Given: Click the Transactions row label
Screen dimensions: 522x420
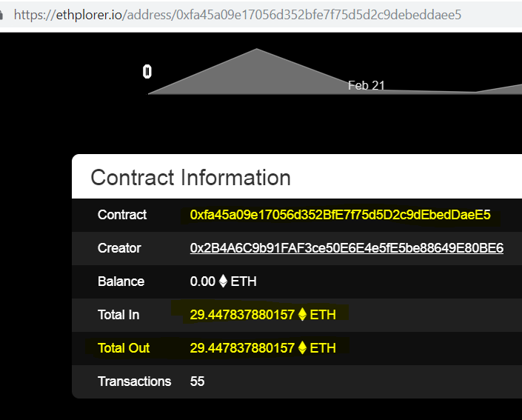Looking at the screenshot, I should pos(134,381).
